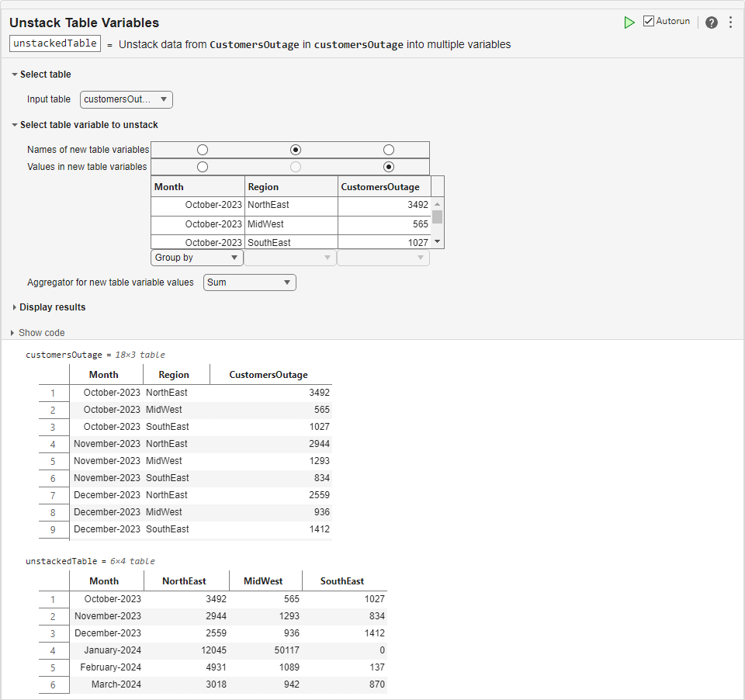Click the Region column header in customersOutage output
745x700 pixels.
point(174,375)
